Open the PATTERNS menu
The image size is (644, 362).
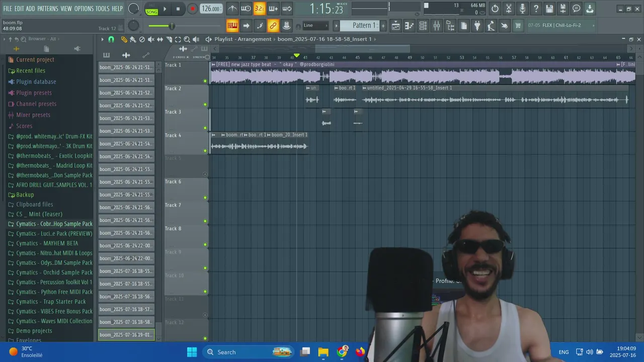pos(48,9)
